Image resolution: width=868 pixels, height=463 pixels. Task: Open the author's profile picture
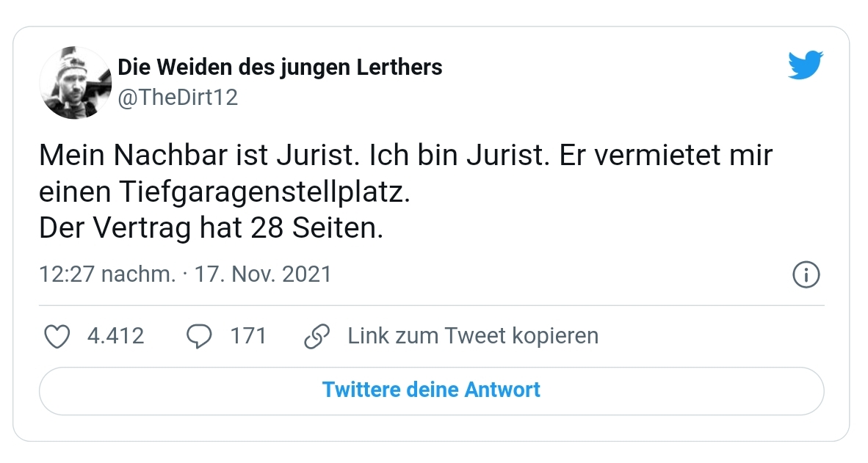pos(74,82)
